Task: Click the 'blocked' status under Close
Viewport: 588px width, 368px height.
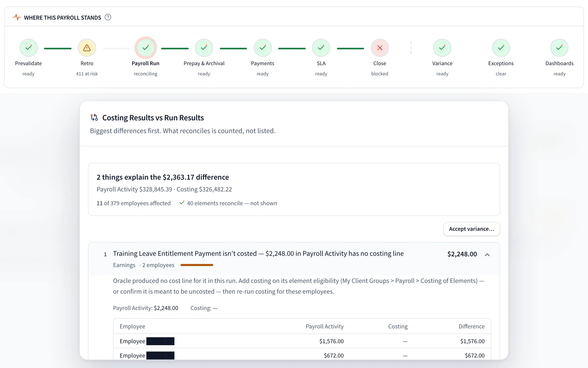Action: click(x=380, y=74)
